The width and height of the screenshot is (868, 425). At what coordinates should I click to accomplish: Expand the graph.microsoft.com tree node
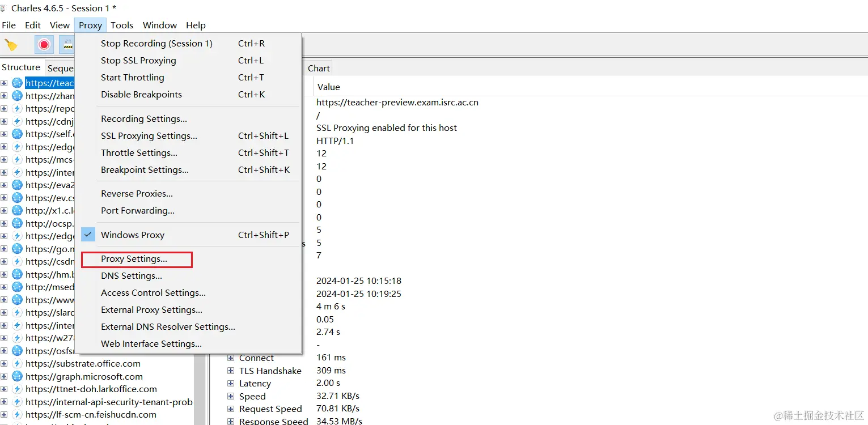pyautogui.click(x=4, y=376)
